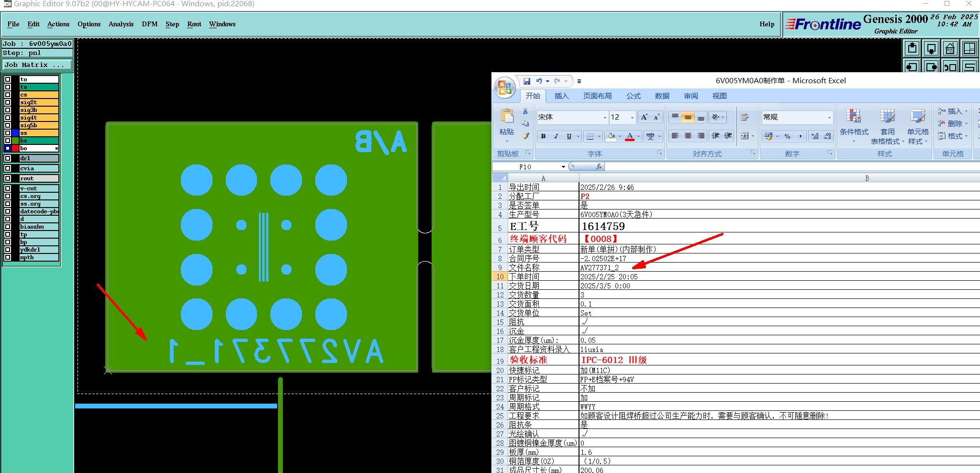980x473 pixels.
Task: Open the DFM menu in Genesis
Action: [150, 24]
